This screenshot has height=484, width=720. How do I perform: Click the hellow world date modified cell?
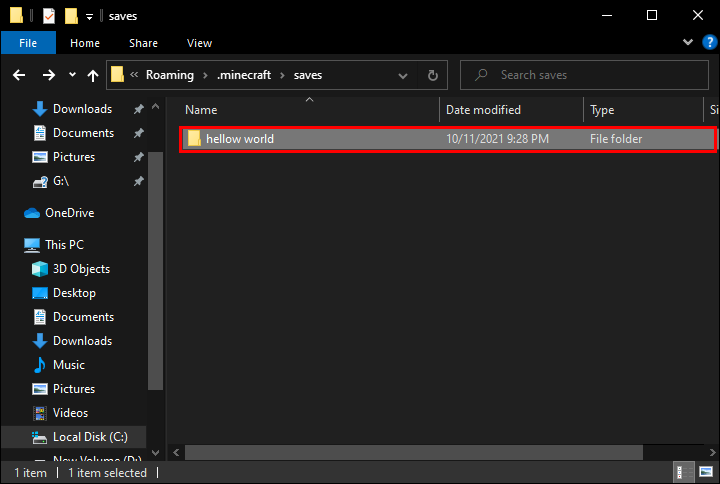click(497, 139)
